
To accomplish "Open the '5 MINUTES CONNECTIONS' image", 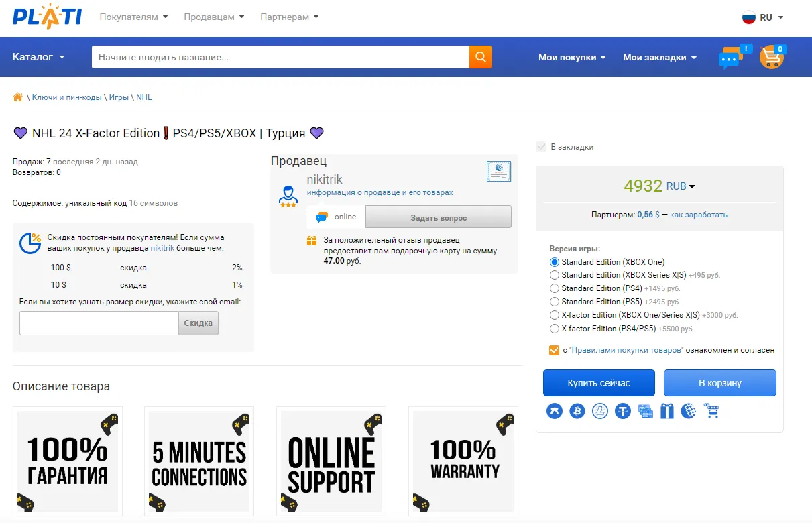I will [x=199, y=461].
